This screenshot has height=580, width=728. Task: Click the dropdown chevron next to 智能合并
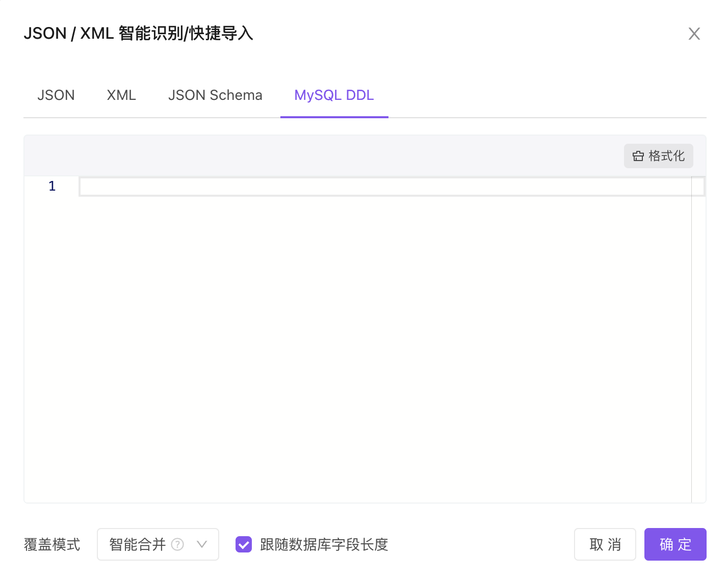coord(201,544)
